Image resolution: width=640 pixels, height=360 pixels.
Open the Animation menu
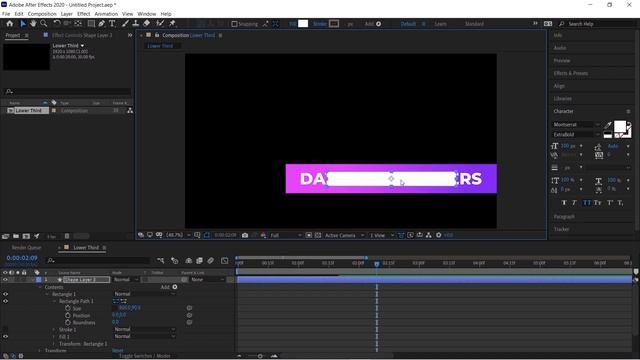pyautogui.click(x=106, y=14)
